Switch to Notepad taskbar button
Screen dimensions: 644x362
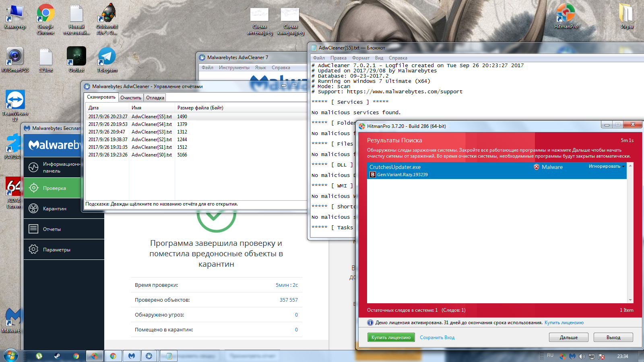(x=169, y=356)
